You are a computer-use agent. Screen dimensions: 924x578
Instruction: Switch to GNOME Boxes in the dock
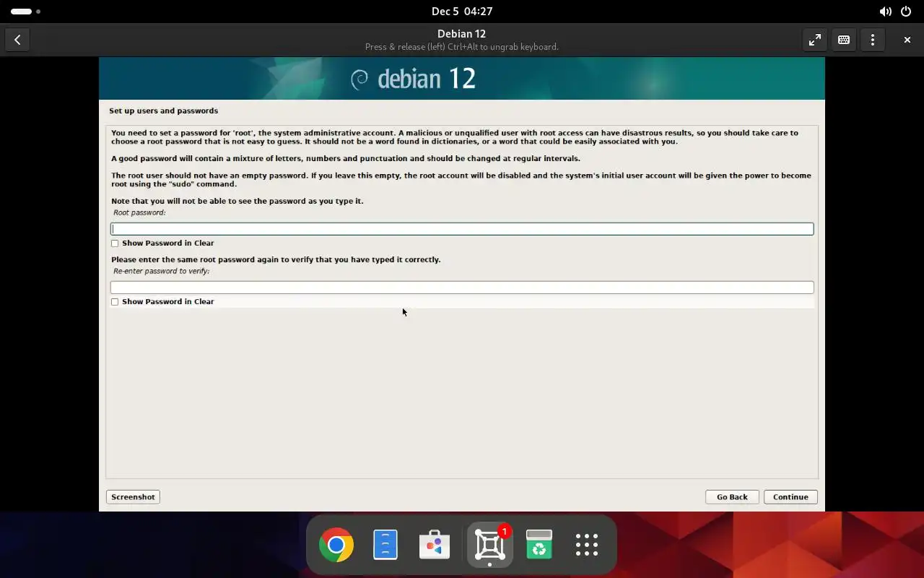click(489, 545)
